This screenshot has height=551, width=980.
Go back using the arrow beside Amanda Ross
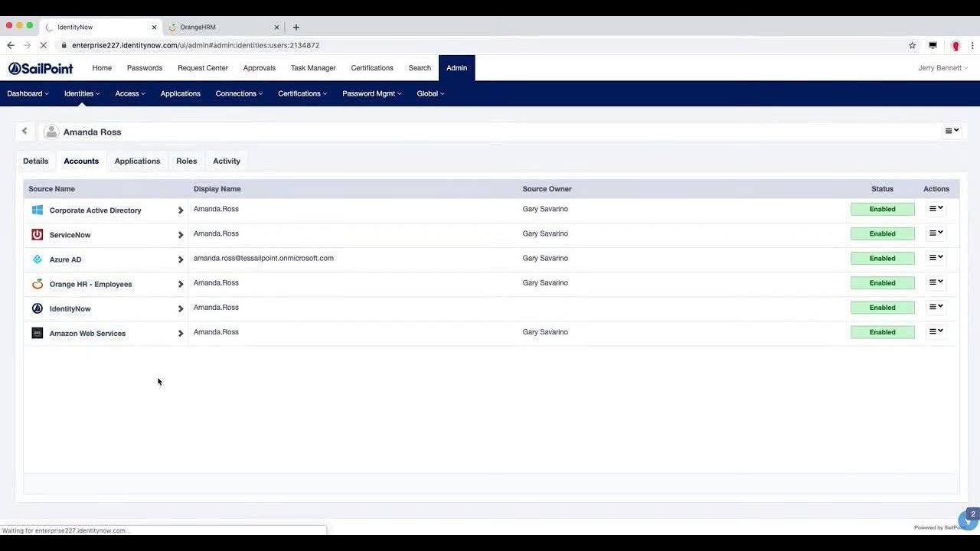coord(24,132)
